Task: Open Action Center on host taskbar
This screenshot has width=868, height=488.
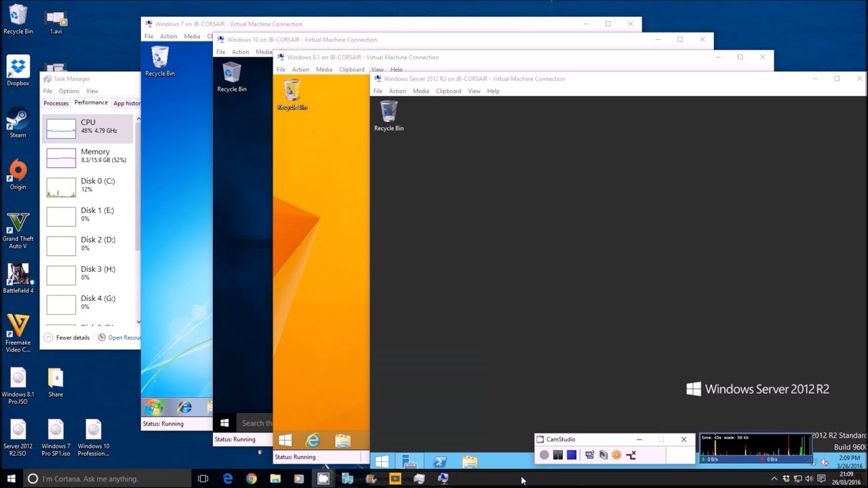Action: (x=821, y=479)
